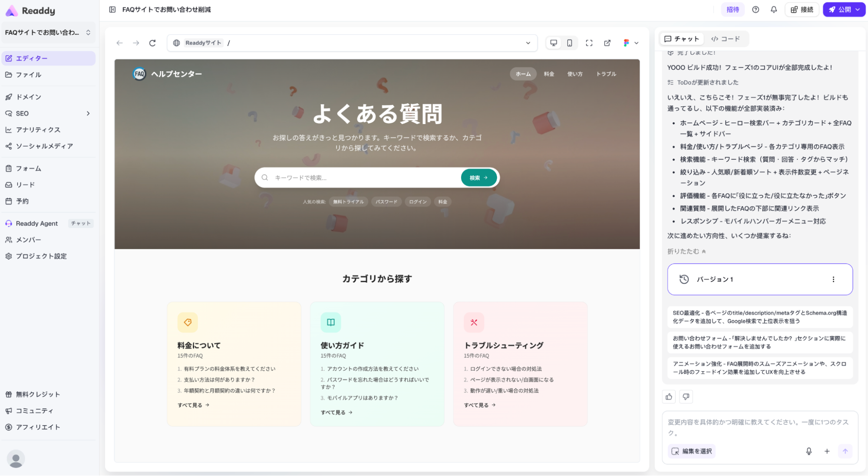Screen dimensions: 868x476
Task: Select the アニメーション強化 suggestion
Action: coord(760,368)
